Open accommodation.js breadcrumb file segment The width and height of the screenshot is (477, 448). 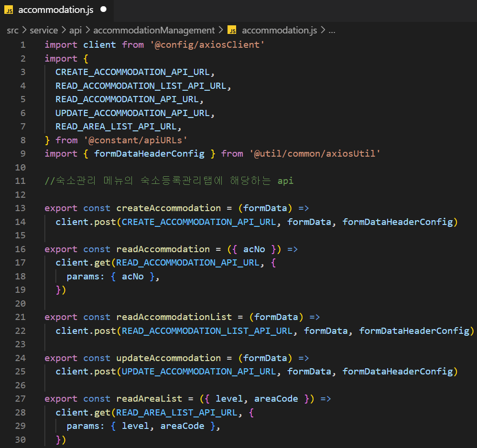pos(279,31)
